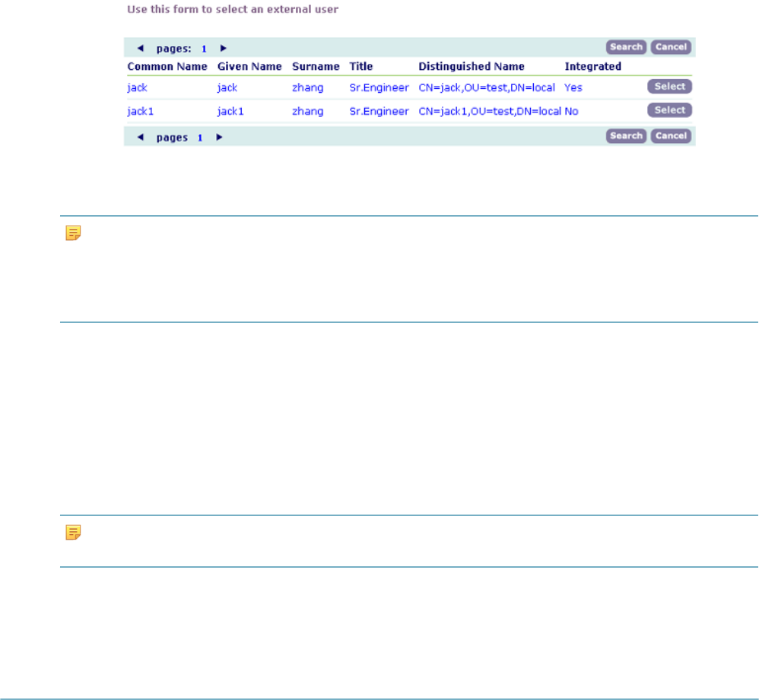This screenshot has height=700, width=759.
Task: Click 'Sr.Engineer' title in jack row
Action: (379, 87)
